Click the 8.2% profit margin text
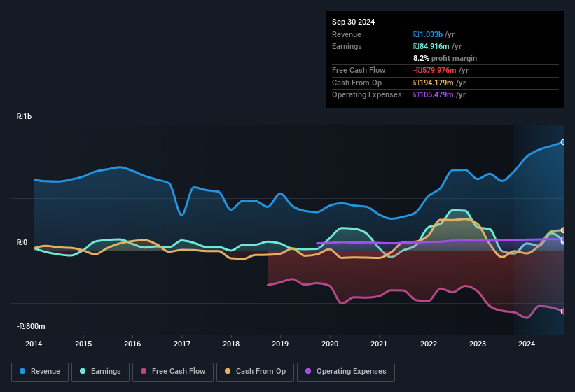 click(445, 58)
